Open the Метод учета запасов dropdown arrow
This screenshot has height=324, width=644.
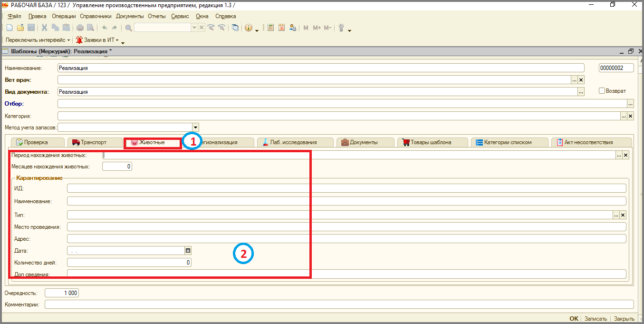coord(195,128)
